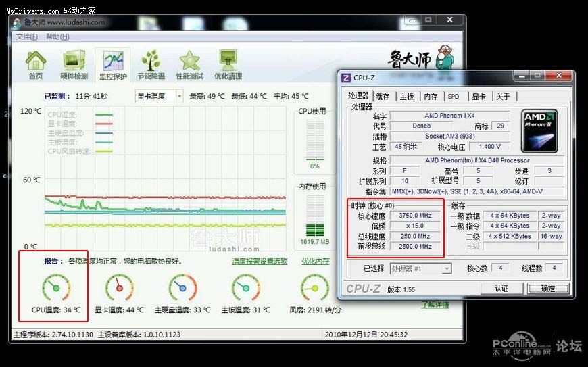Switch to the SPD tab in CPU-Z
This screenshot has height=367, width=588.
[454, 97]
